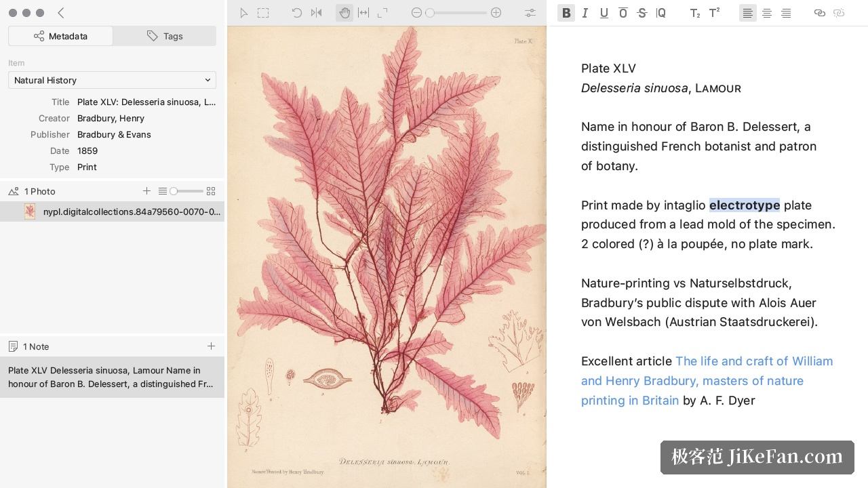
Task: Click the note heading Plate XLV
Action: click(608, 68)
